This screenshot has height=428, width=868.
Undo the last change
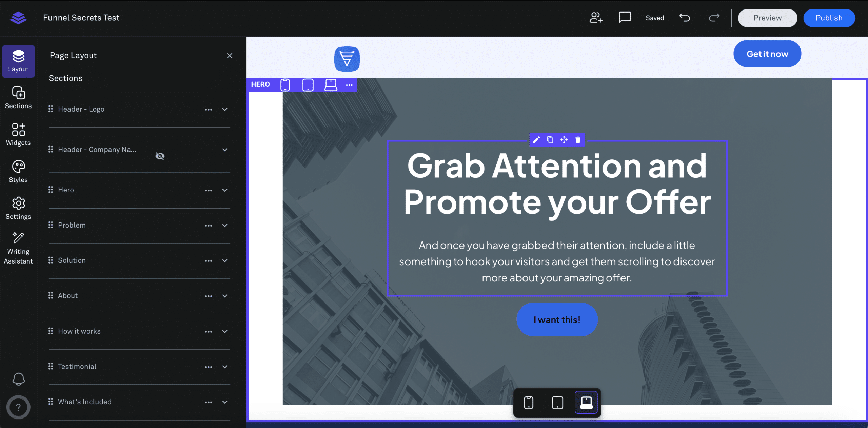[x=685, y=18]
